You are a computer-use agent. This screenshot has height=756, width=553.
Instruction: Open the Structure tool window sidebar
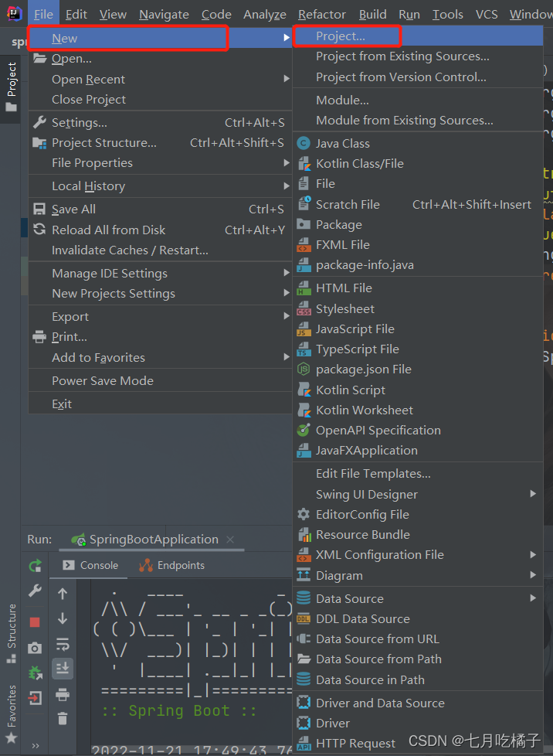click(11, 634)
